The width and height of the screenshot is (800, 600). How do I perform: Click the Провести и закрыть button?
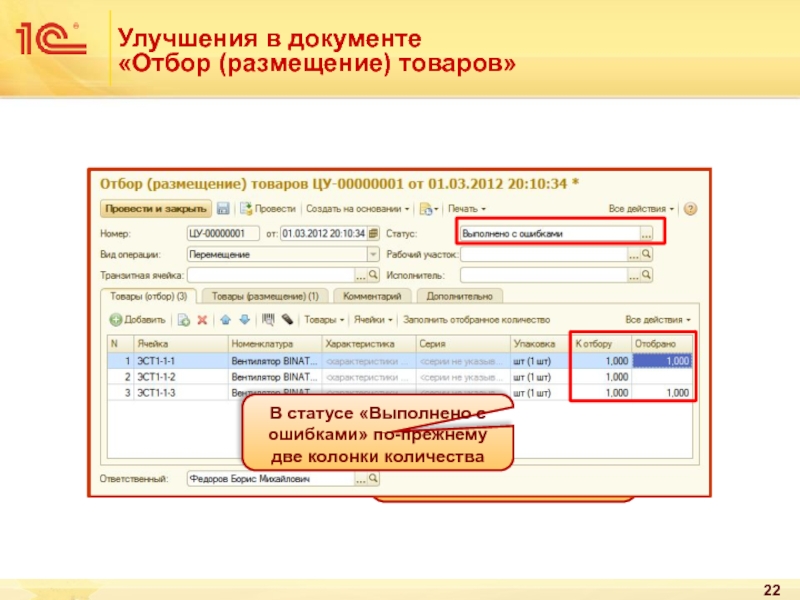[156, 209]
